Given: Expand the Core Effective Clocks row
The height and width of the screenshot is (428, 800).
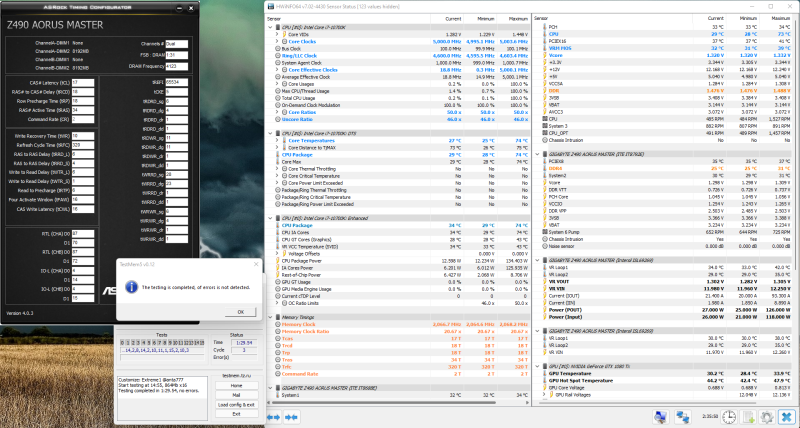Looking at the screenshot, I should click(277, 70).
